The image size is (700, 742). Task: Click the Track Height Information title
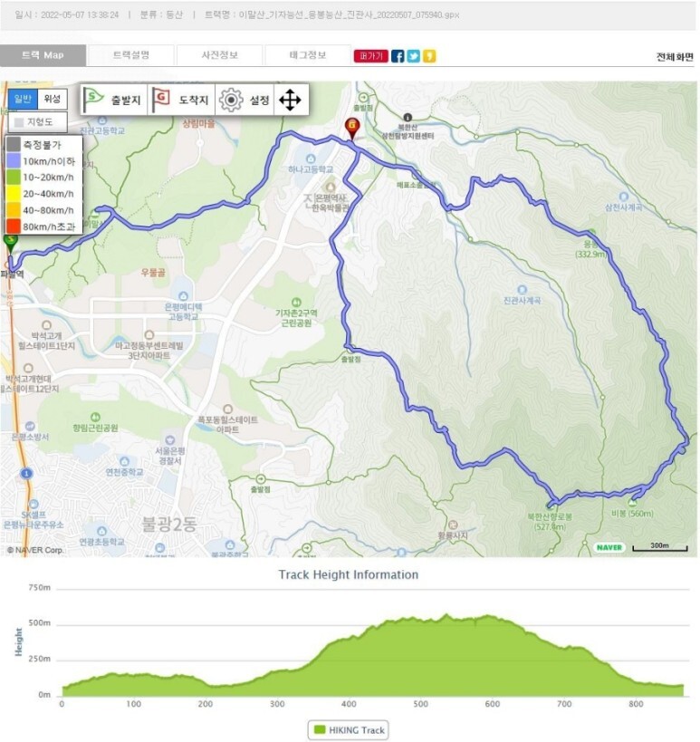(x=349, y=574)
